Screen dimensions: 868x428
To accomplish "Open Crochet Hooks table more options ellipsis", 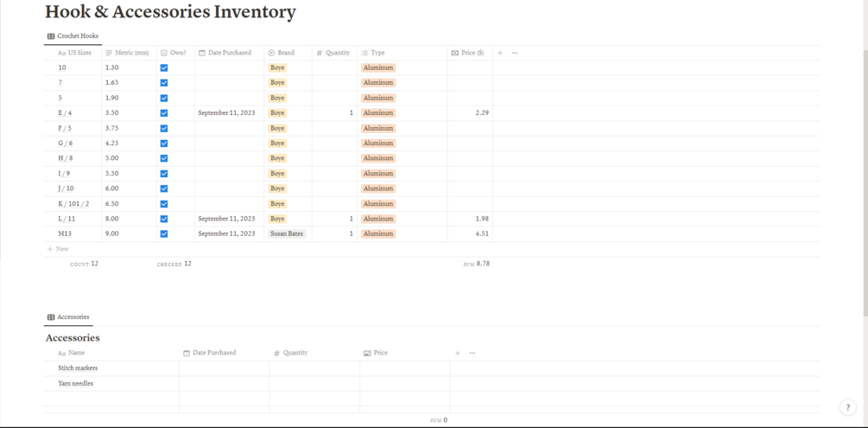I will [515, 53].
